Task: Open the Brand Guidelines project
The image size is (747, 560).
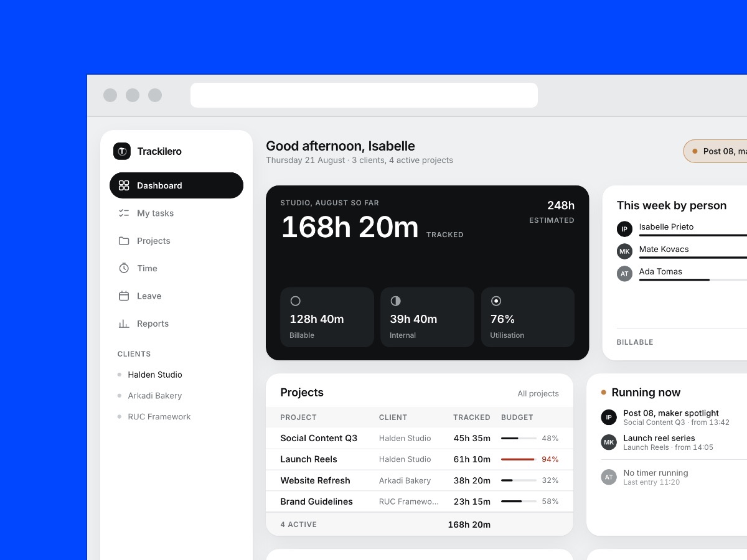Action: [x=316, y=502]
